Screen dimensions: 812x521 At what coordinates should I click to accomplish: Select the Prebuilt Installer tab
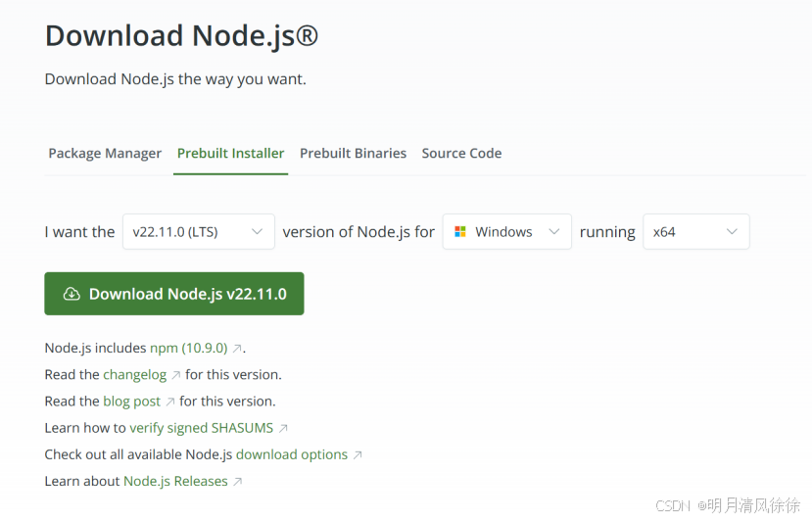point(230,154)
